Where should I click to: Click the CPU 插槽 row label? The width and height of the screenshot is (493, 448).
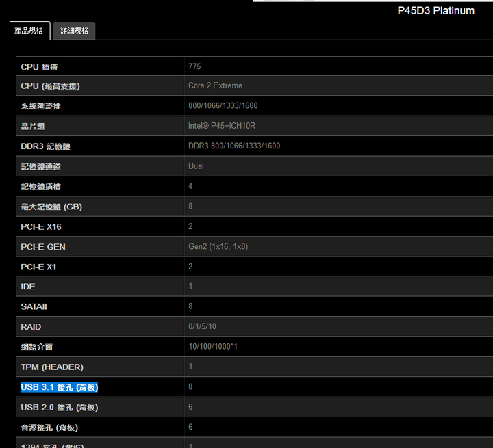pos(39,67)
